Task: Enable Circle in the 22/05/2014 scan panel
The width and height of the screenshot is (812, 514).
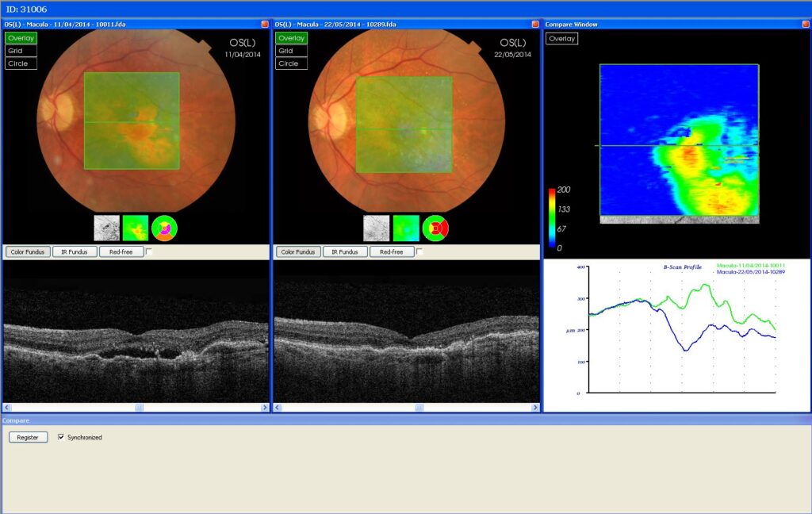Action: [291, 63]
